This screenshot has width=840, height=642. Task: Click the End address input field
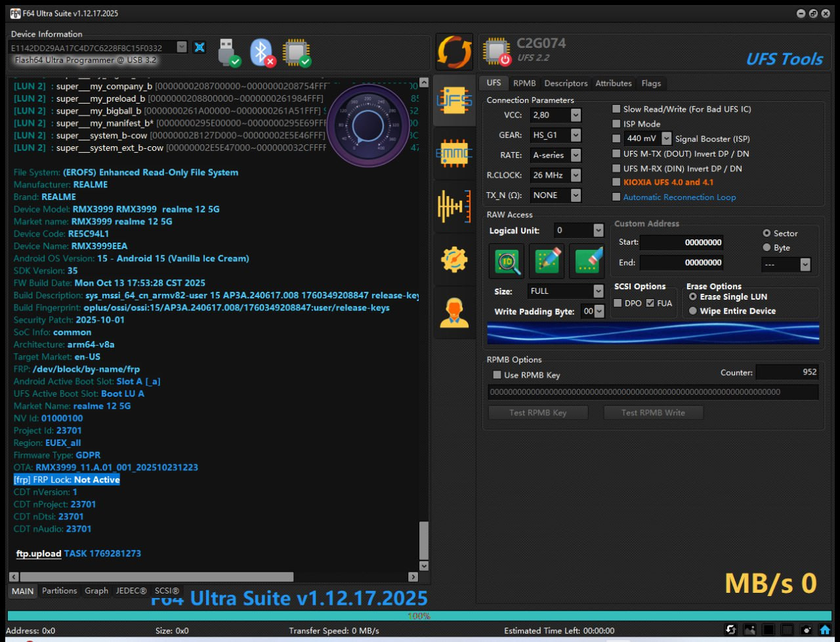pos(682,262)
